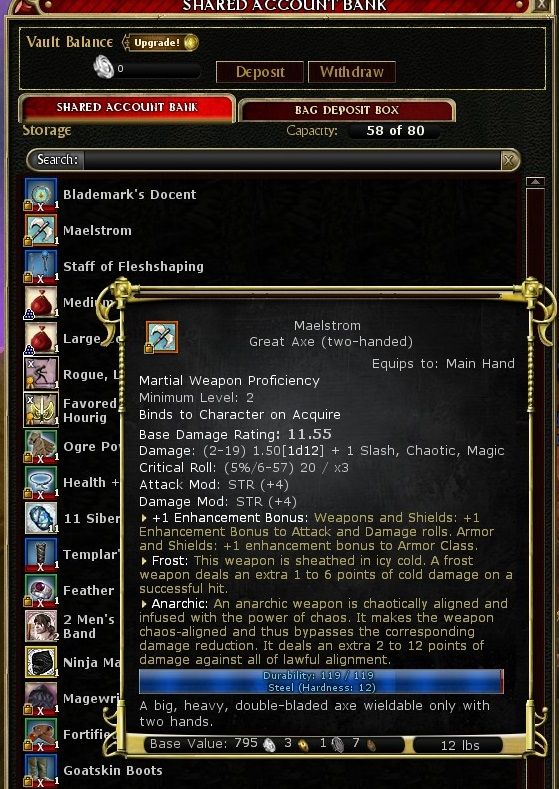Click the Goatskin Boots item icon

pyautogui.click(x=41, y=770)
